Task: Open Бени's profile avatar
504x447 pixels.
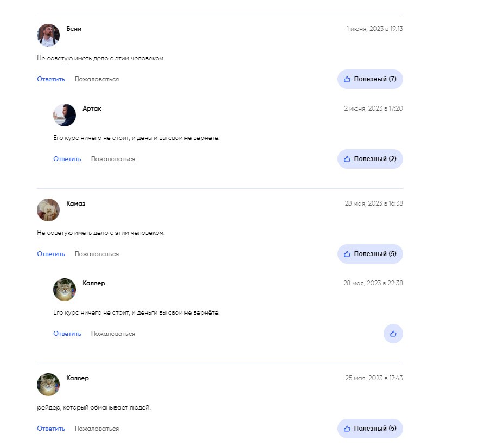Action: 48,35
